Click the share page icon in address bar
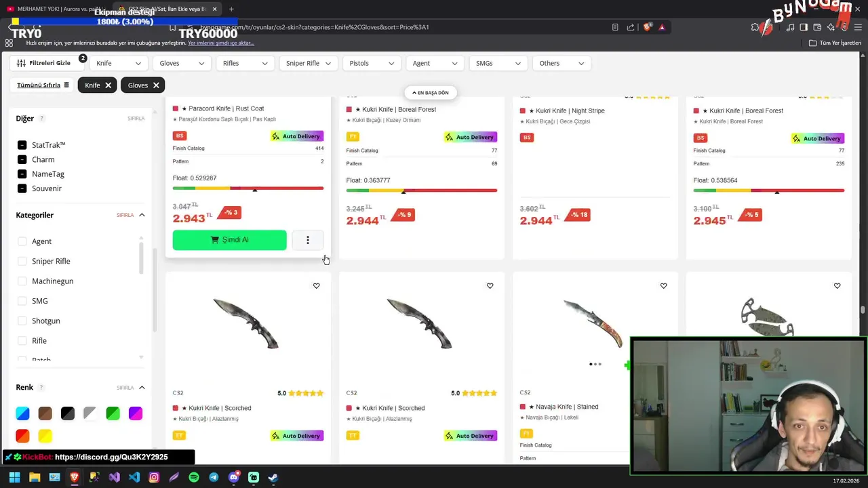This screenshot has height=488, width=868. coord(631,27)
